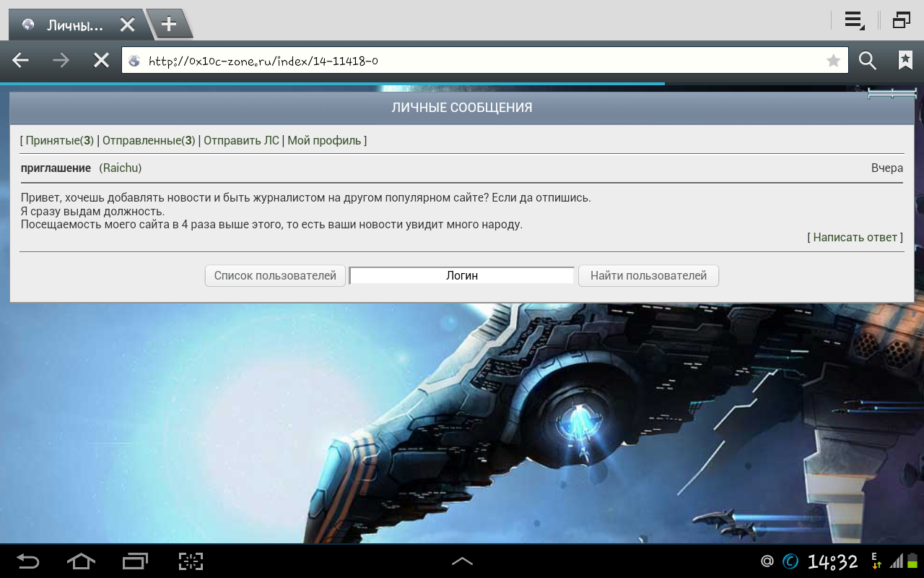Open Отправить ЛС link
This screenshot has height=578, width=924.
(x=241, y=140)
